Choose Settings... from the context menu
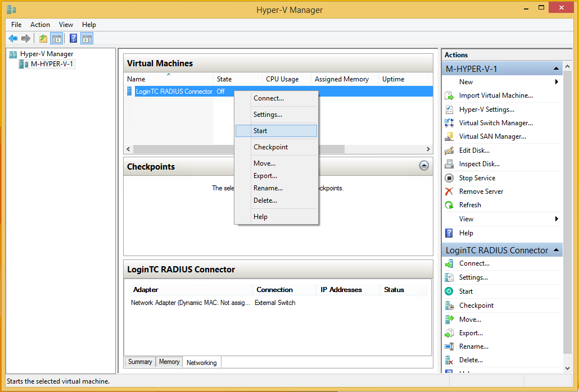Image resolution: width=579 pixels, height=392 pixels. (x=276, y=115)
